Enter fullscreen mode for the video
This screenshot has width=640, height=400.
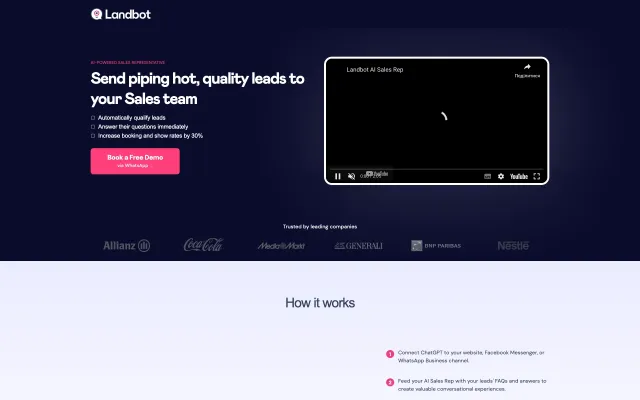pyautogui.click(x=537, y=176)
